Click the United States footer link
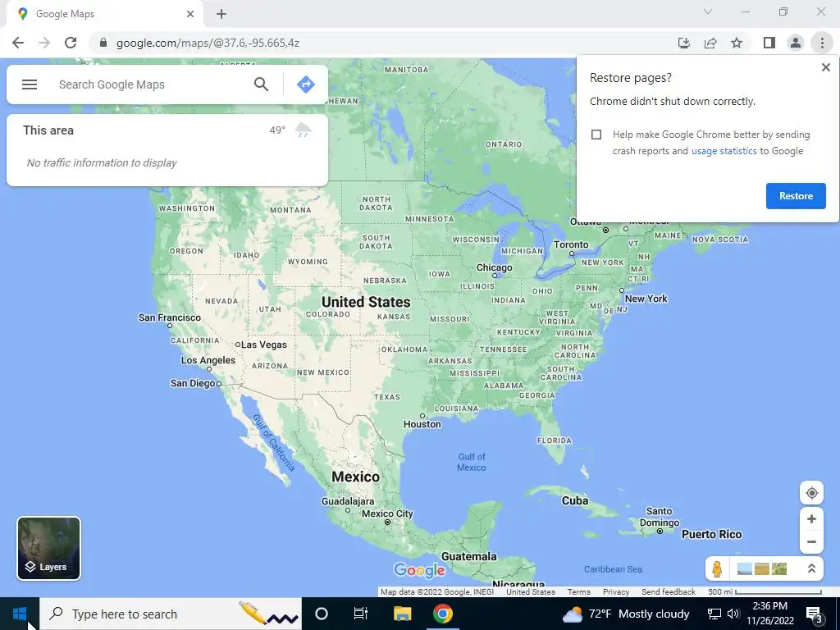The width and height of the screenshot is (840, 630). 531,592
